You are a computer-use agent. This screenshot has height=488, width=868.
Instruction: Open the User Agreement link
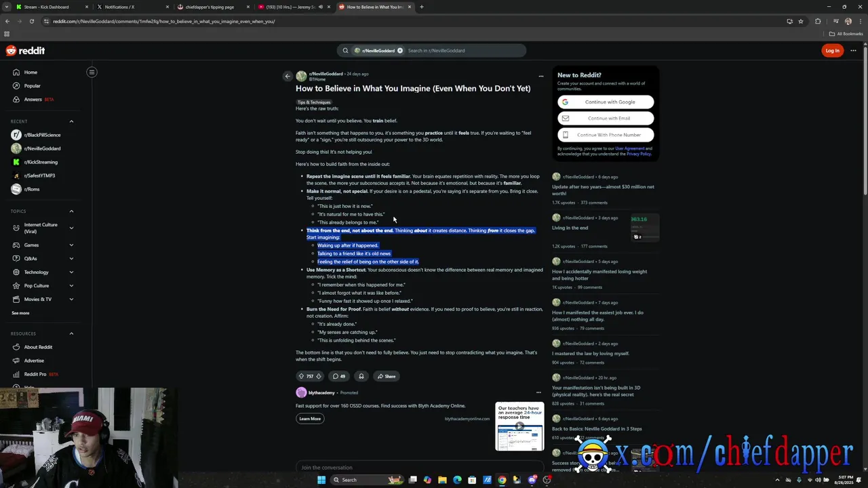630,148
